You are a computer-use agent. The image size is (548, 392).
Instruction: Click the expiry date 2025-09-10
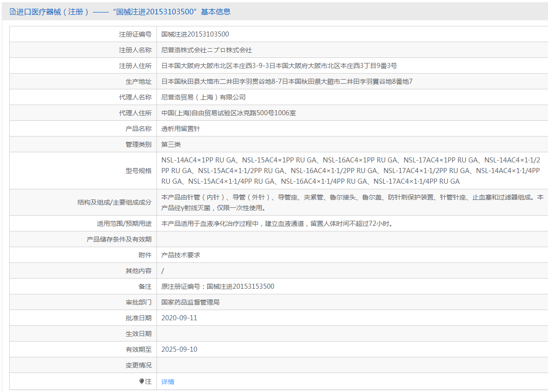click(x=179, y=349)
